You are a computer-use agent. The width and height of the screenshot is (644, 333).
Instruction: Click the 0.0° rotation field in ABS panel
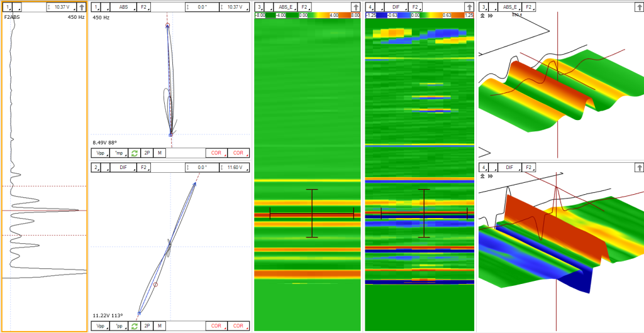point(201,7)
